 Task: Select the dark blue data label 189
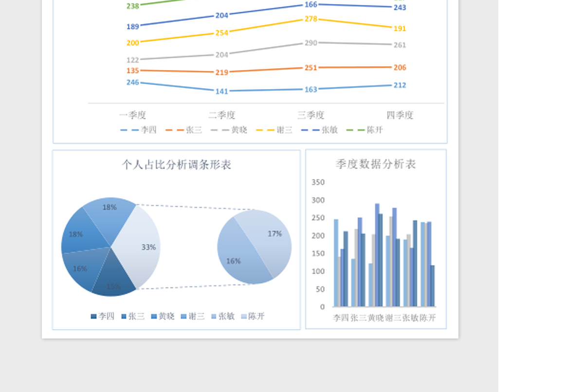(132, 27)
